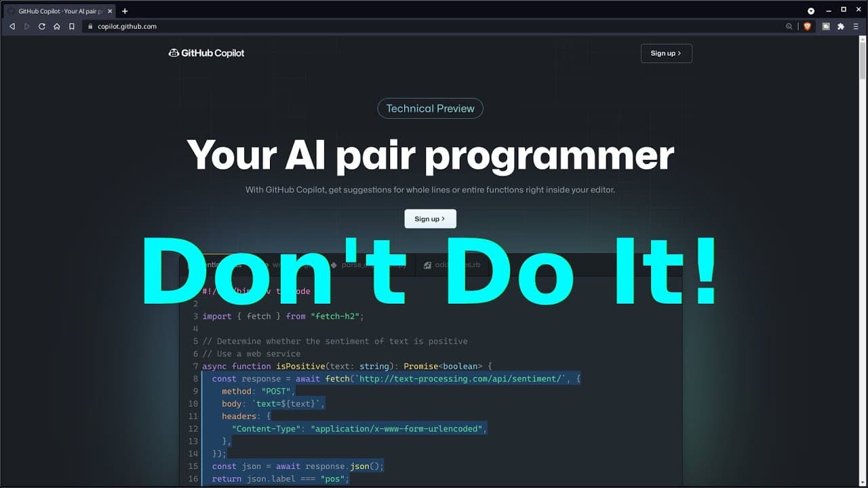
Task: Click the "With GitHub Copilot, get suggestions" subtitle
Action: pyautogui.click(x=430, y=190)
